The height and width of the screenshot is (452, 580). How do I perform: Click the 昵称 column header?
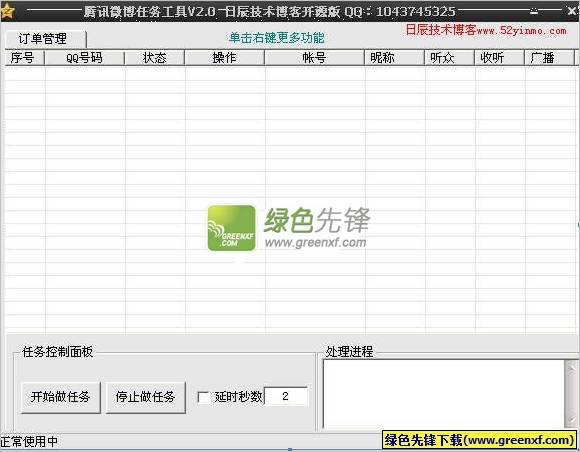coord(395,58)
